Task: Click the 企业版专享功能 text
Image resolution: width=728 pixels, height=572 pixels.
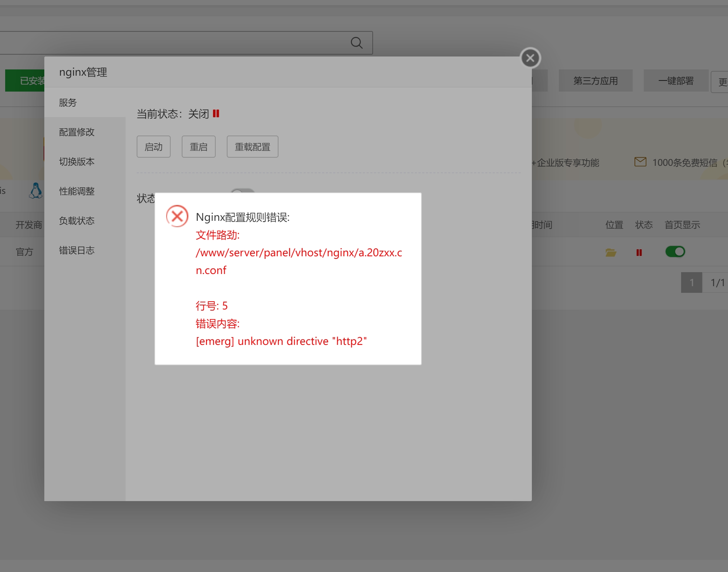Action: (568, 162)
